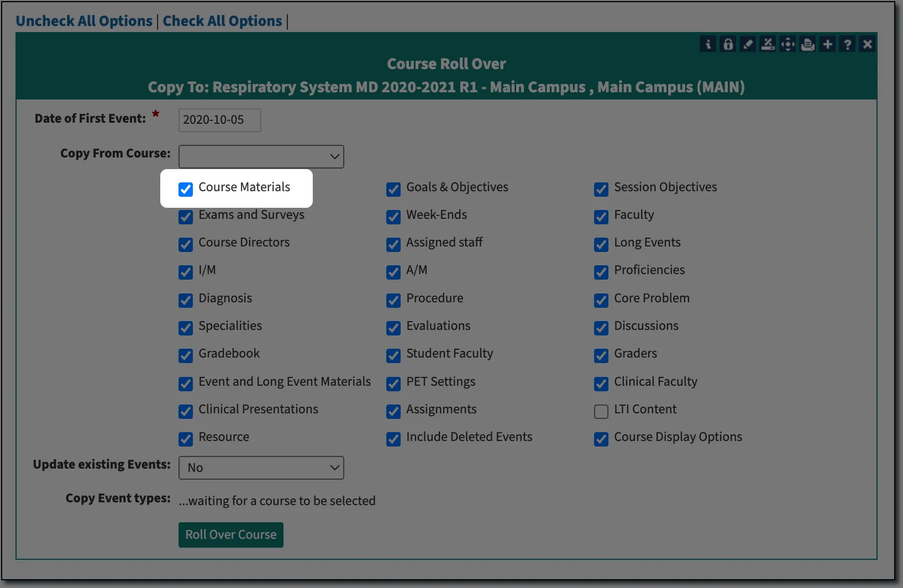Uncheck the Proficiencies checkbox
The height and width of the screenshot is (588, 903).
coord(601,272)
